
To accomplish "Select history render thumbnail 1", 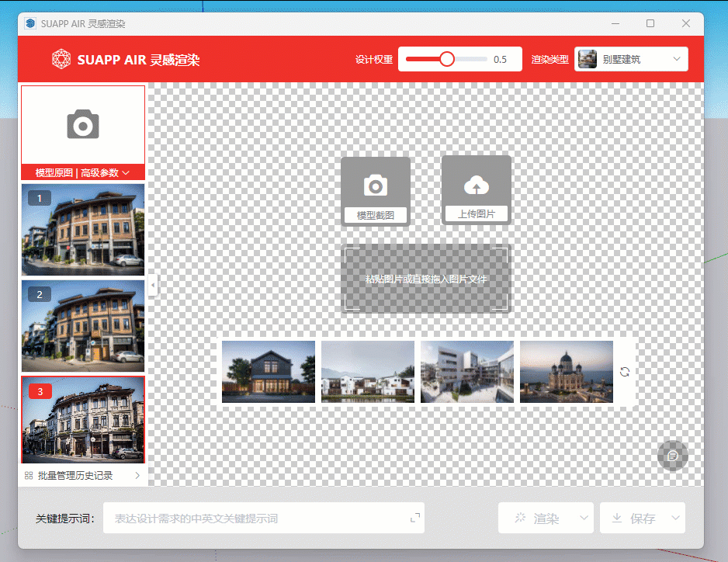I will pos(83,230).
